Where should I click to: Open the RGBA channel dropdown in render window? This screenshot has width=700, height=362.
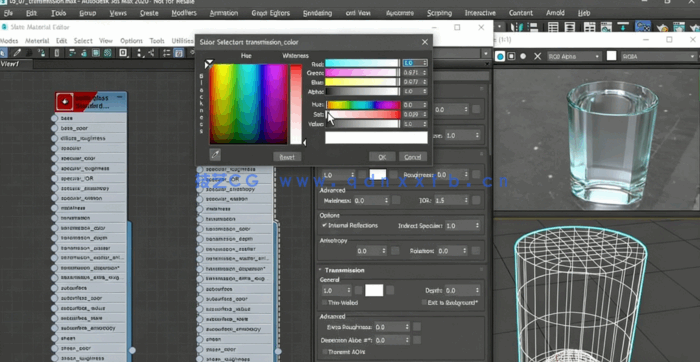658,56
